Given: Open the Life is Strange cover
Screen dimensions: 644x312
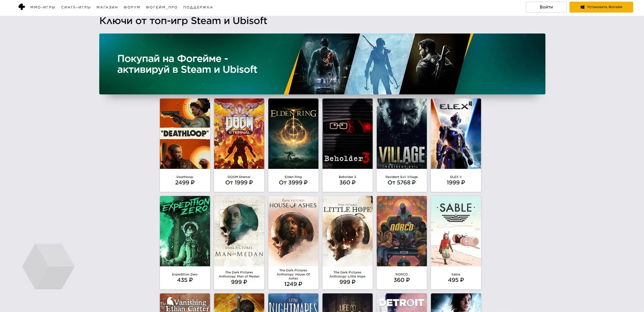Looking at the screenshot, I should 348,303.
